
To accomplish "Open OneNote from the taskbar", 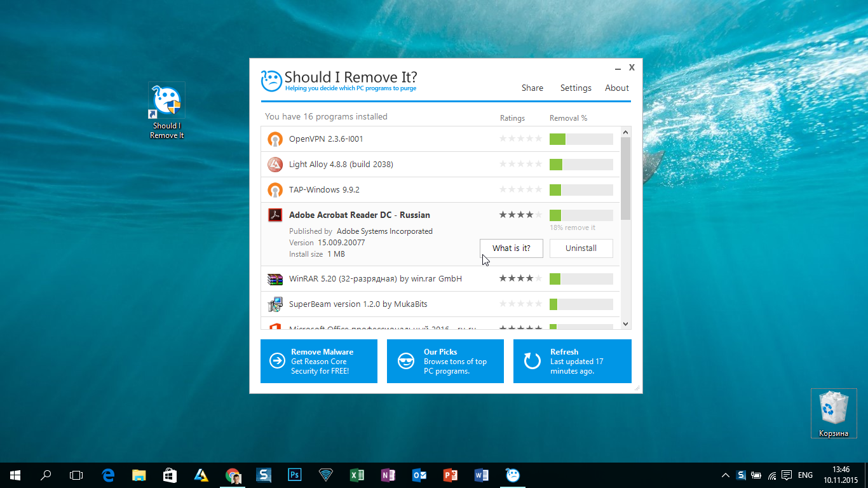I will point(388,475).
